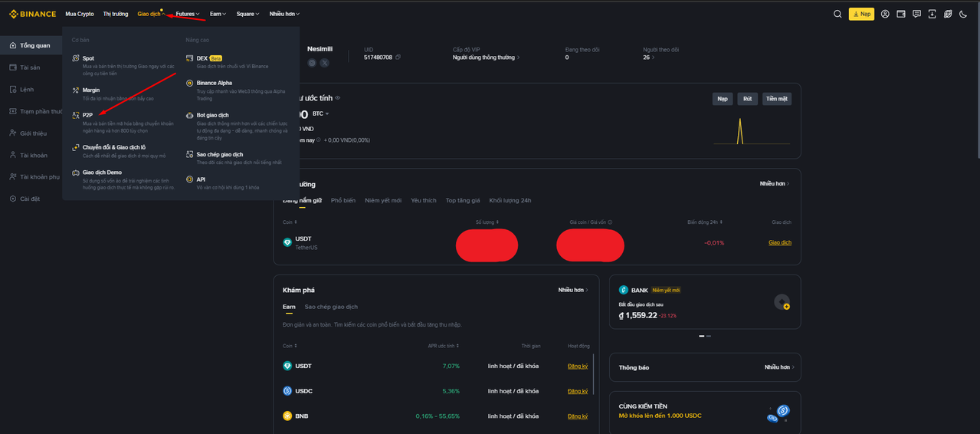Click the Lệnh sidebar icon
This screenshot has height=434, width=980.
[13, 89]
